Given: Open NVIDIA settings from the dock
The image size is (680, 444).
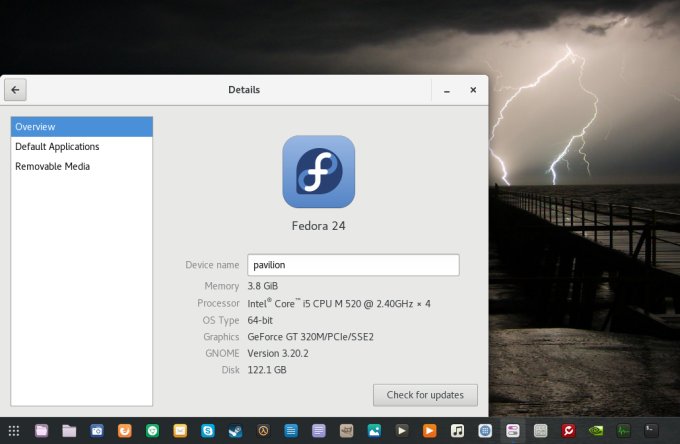Looking at the screenshot, I should (596, 431).
